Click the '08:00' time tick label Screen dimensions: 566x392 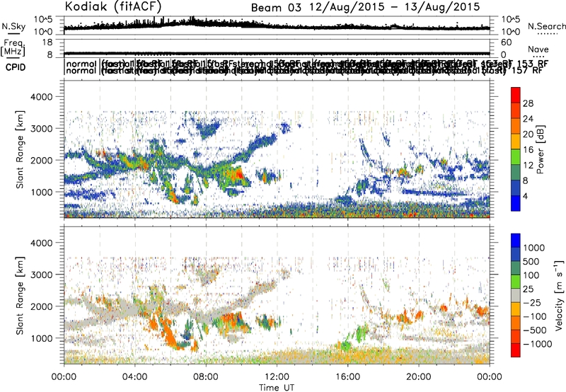point(206,377)
